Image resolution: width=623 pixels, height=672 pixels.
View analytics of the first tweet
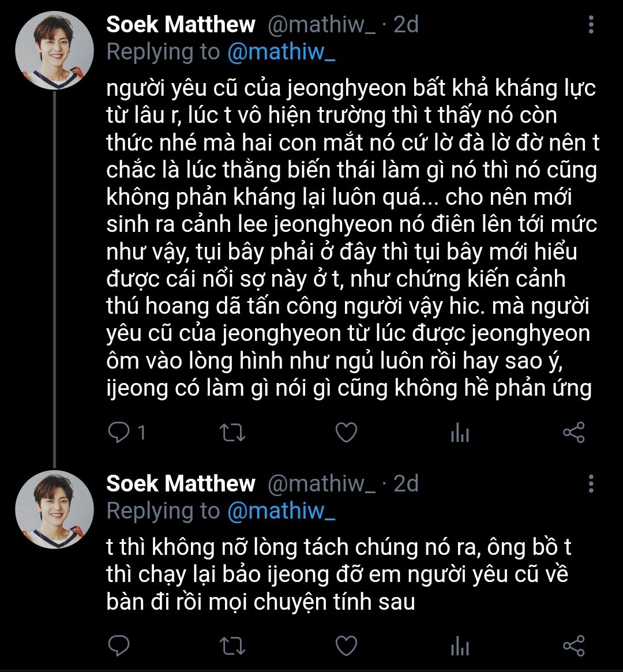coord(460,433)
